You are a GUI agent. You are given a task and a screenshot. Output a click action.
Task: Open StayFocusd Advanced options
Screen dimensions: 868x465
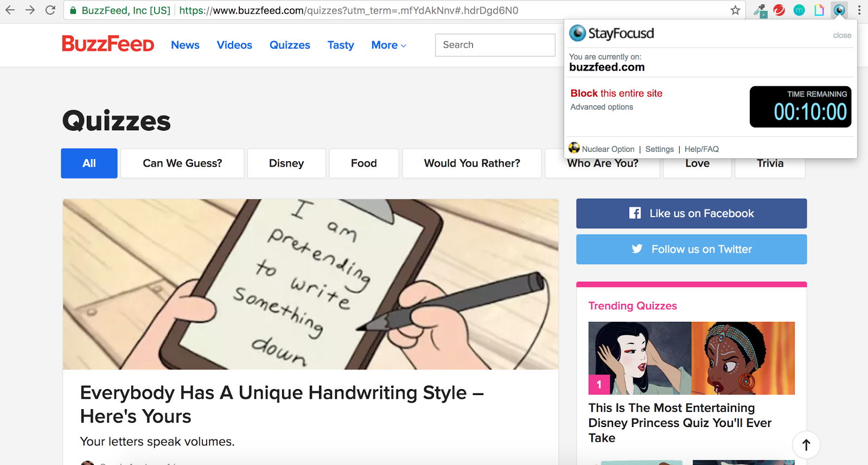[602, 107]
